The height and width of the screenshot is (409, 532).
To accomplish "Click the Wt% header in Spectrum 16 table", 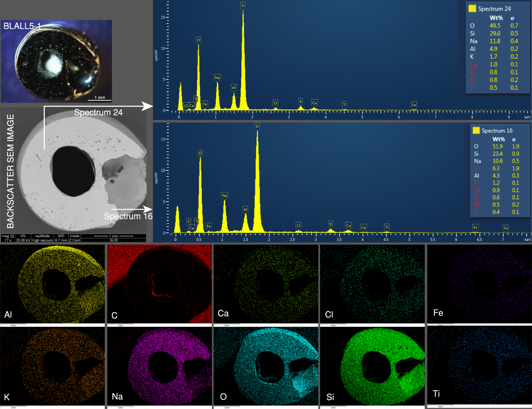I will [499, 139].
